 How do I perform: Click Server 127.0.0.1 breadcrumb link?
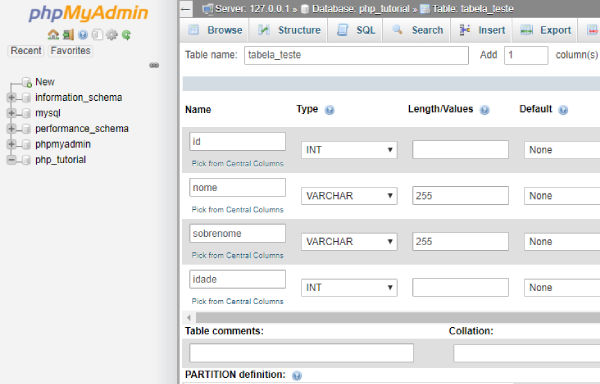[x=252, y=9]
